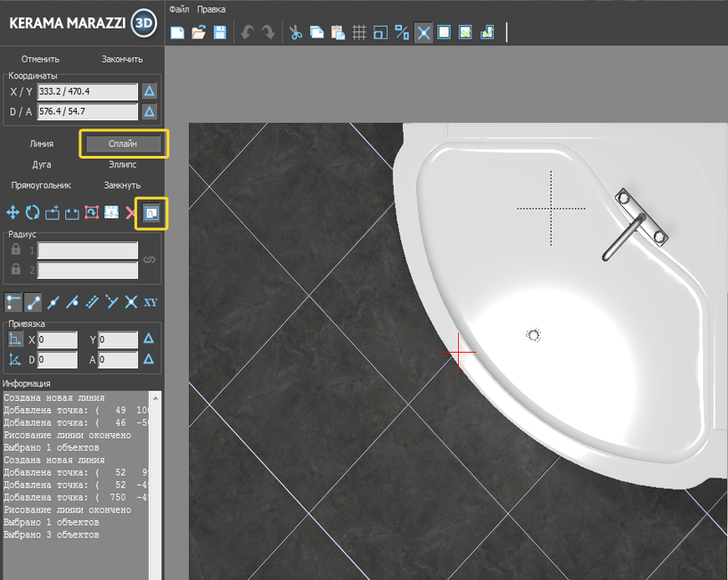Toggle the chain link radius icon
This screenshot has width=728, height=580.
point(150,259)
